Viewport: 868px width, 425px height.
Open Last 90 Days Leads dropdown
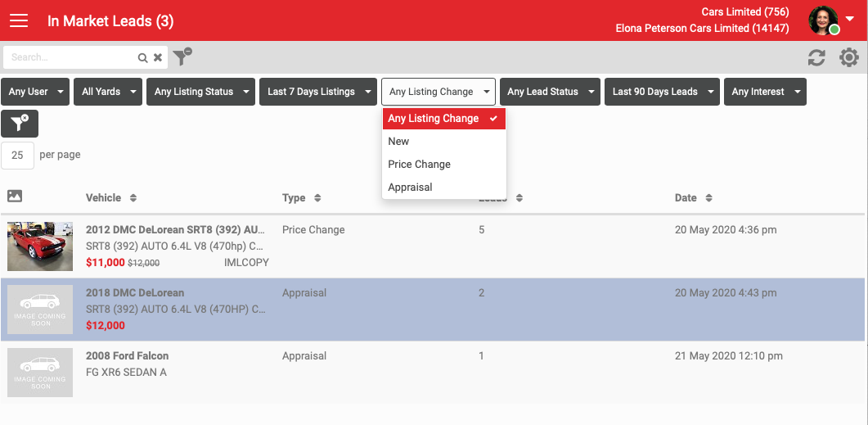click(662, 92)
